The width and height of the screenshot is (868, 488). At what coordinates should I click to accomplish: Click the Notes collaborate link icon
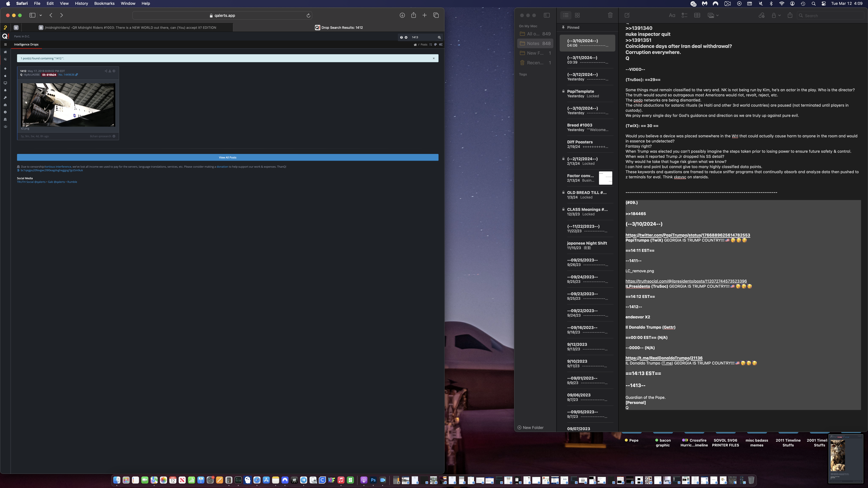pyautogui.click(x=761, y=15)
